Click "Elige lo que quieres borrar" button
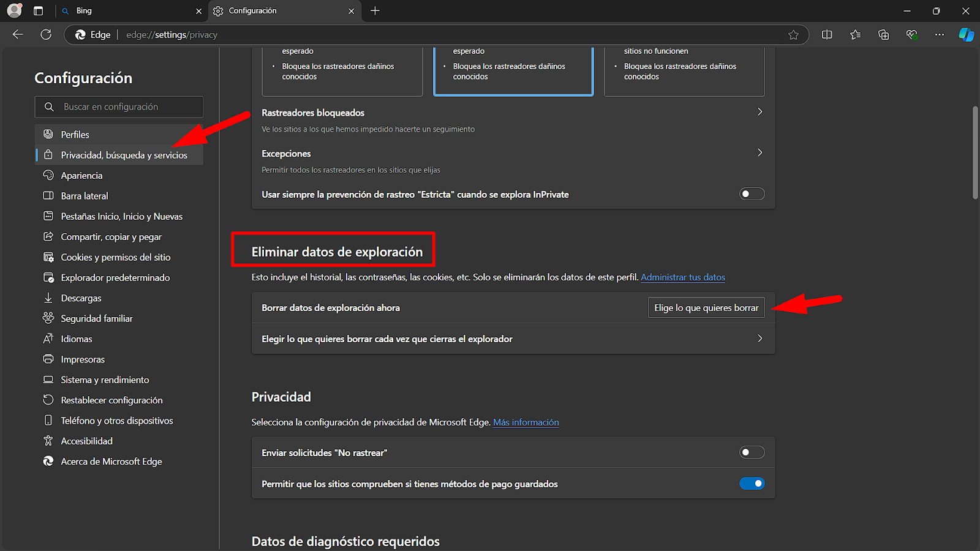Screen dimensions: 980x551 pyautogui.click(x=706, y=308)
